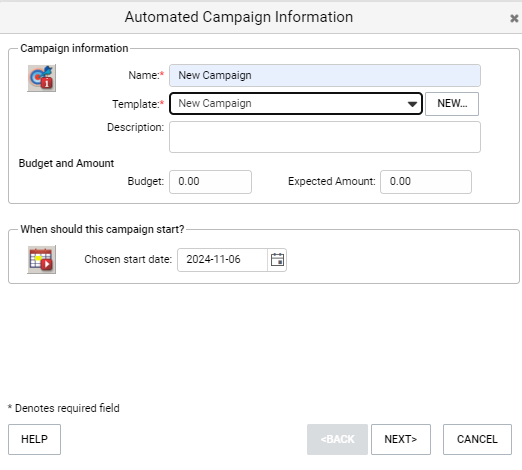Click the Chosen start date field
The height and width of the screenshot is (470, 522).
point(222,260)
